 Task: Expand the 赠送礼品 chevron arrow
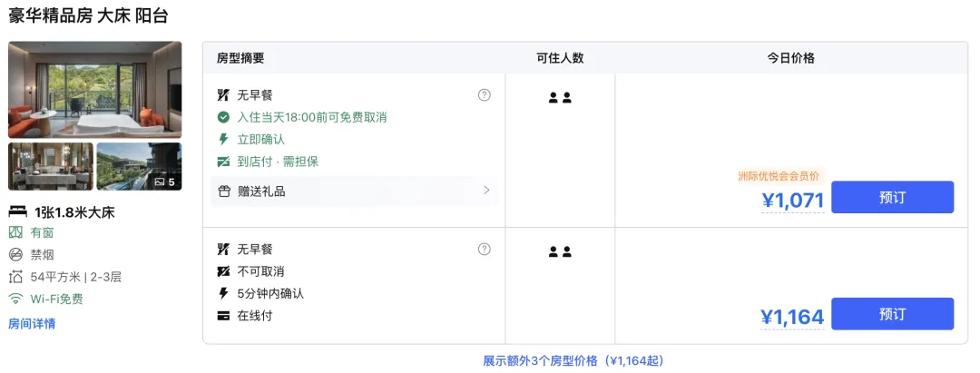tap(486, 191)
